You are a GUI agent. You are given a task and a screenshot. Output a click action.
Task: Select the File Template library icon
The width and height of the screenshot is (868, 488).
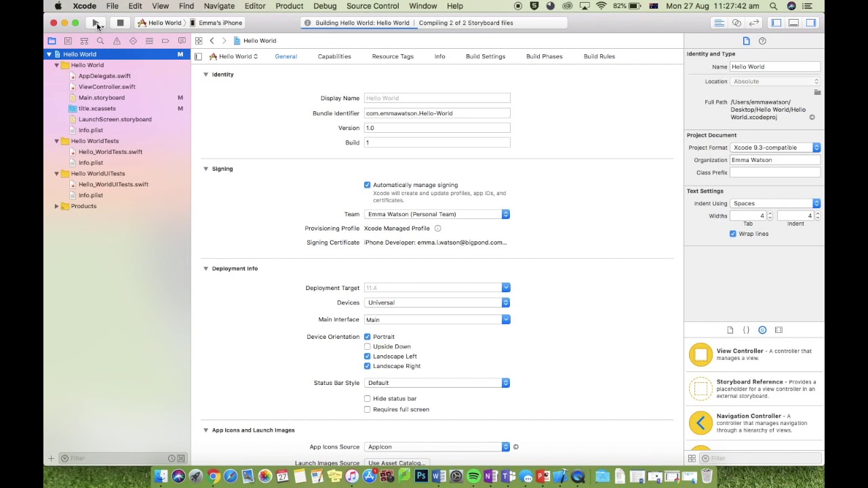[730, 330]
